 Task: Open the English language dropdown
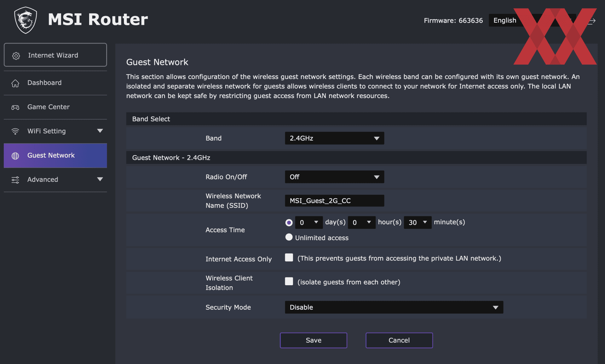point(533,20)
